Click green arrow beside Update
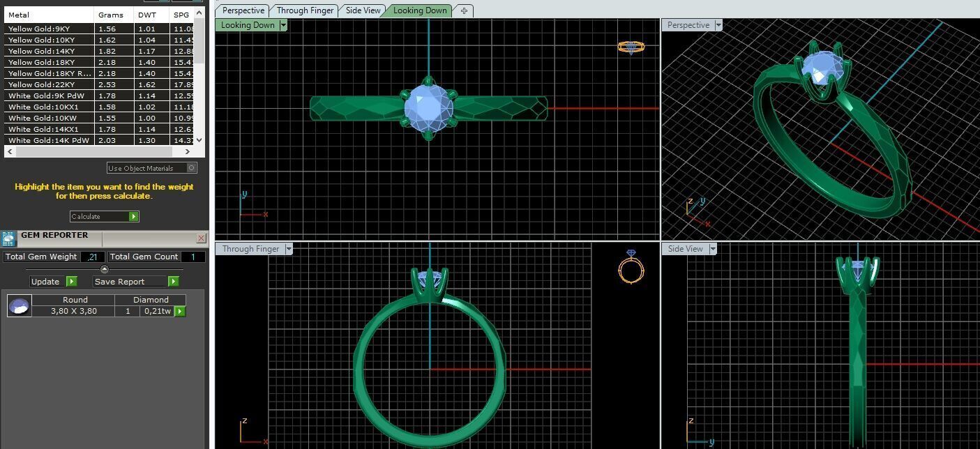The image size is (980, 449). click(71, 282)
